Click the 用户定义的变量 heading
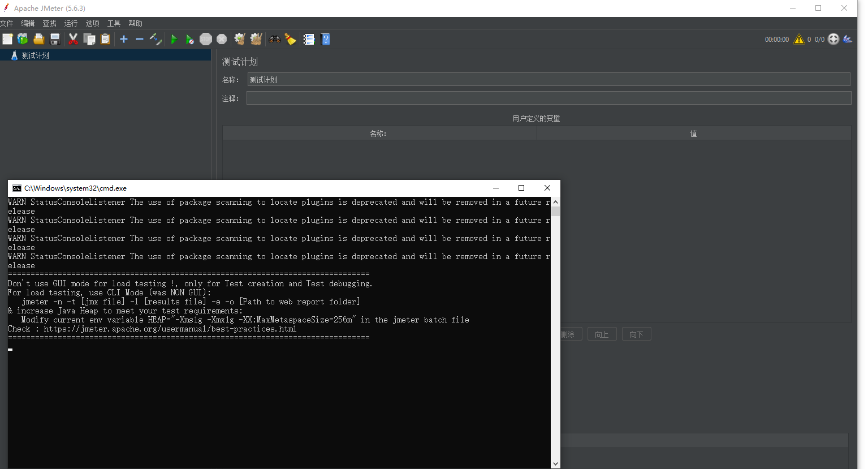Viewport: 868px width, 469px height. point(536,118)
